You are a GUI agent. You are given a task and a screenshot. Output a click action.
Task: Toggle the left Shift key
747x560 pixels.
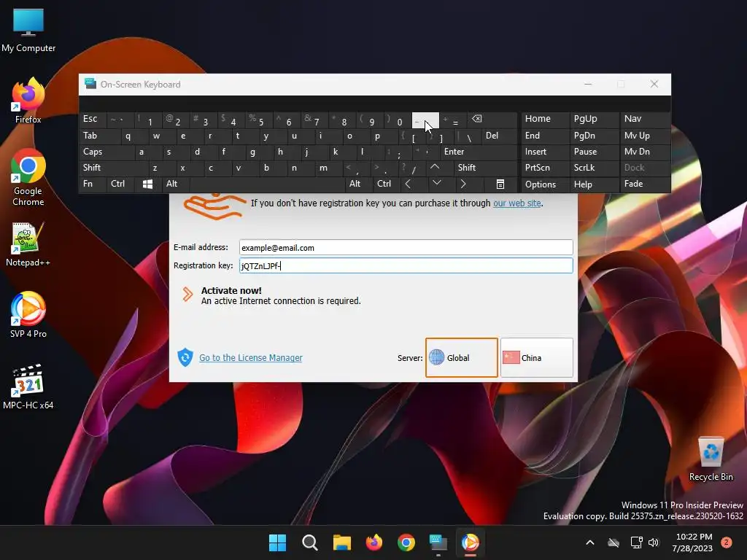coord(113,168)
